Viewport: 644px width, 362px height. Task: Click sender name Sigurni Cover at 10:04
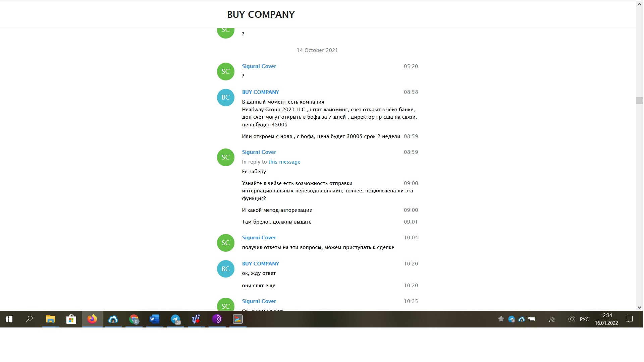pos(259,238)
